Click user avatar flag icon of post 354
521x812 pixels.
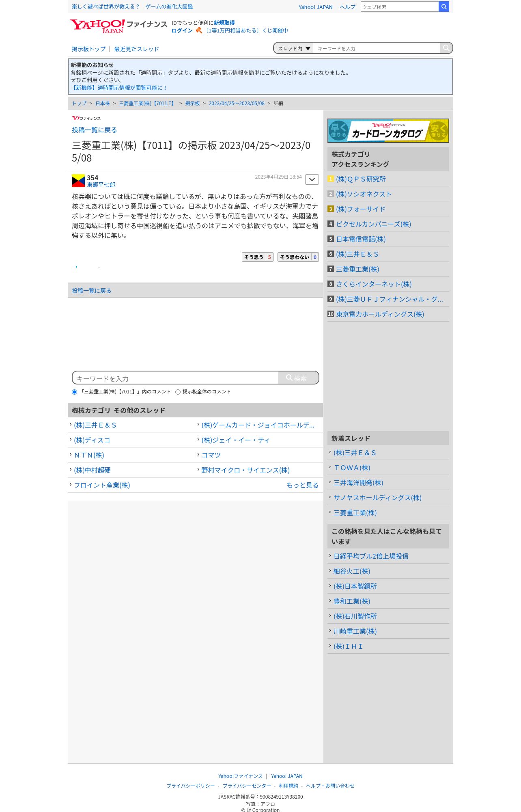tap(78, 181)
